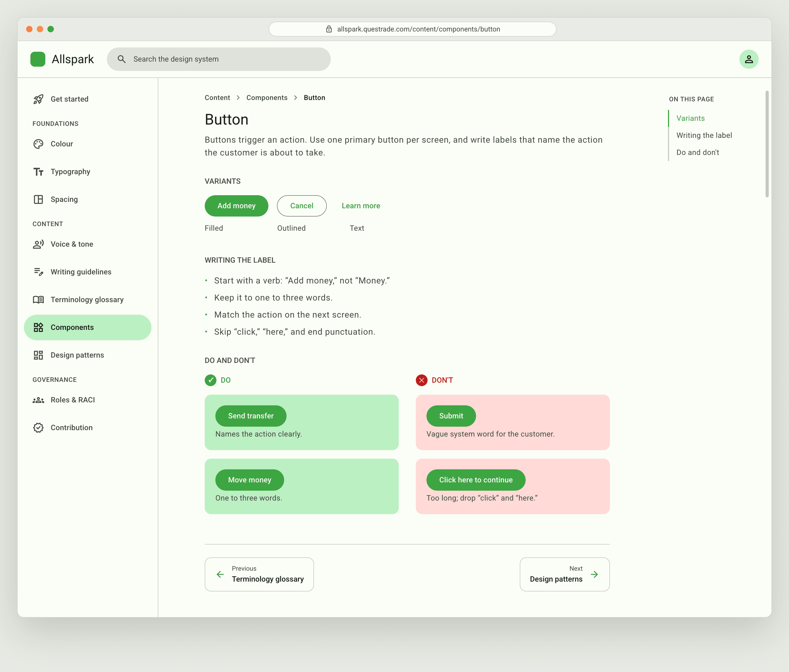Jump to Writing the label section

point(704,135)
